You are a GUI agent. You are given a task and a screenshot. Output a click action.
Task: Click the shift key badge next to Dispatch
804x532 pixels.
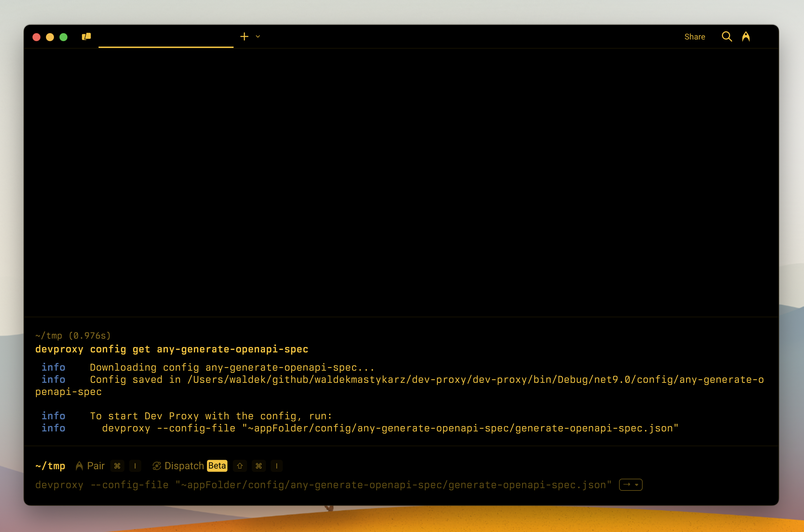click(x=240, y=466)
